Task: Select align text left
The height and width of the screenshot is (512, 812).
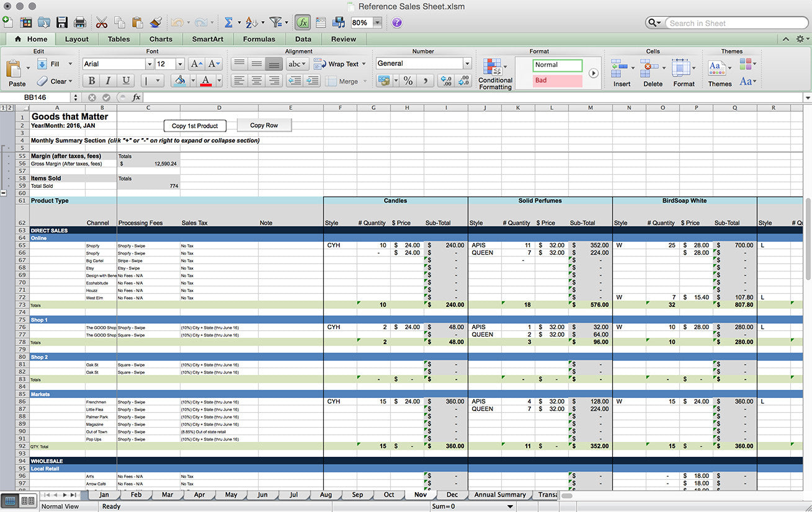Action: (239, 81)
